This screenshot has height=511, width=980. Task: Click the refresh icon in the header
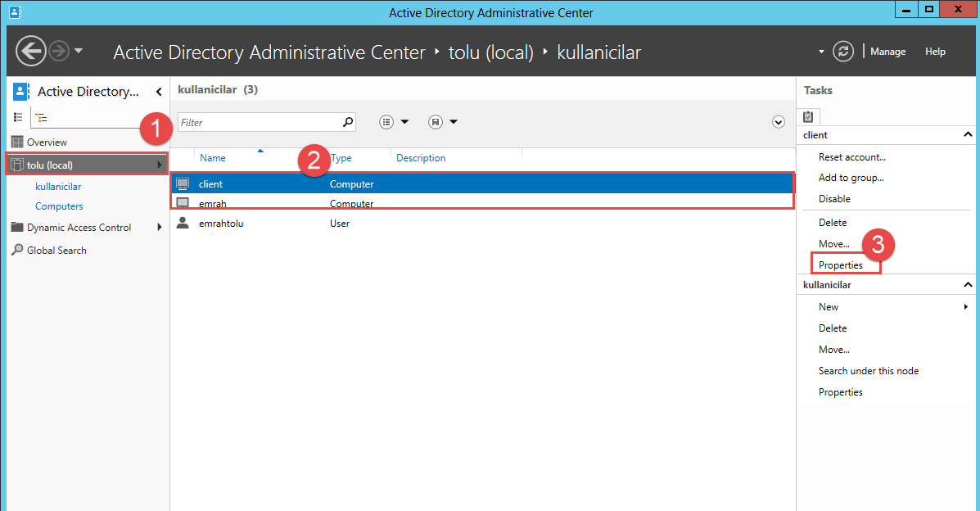(x=843, y=52)
